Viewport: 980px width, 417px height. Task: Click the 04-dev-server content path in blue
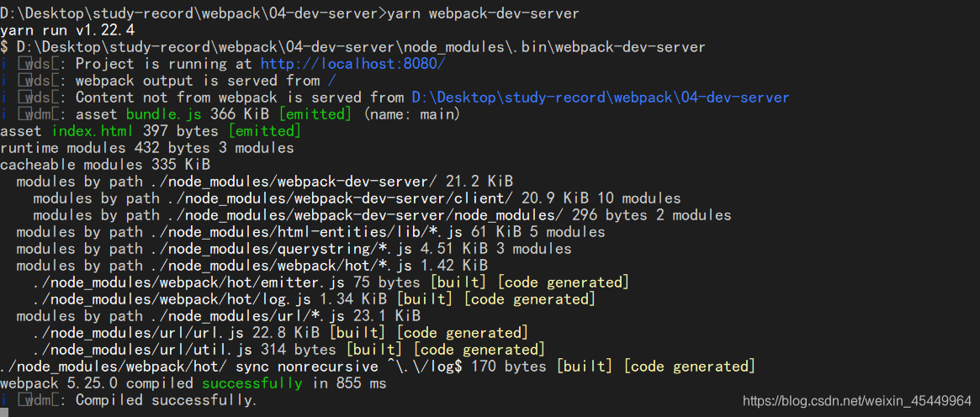tap(600, 98)
